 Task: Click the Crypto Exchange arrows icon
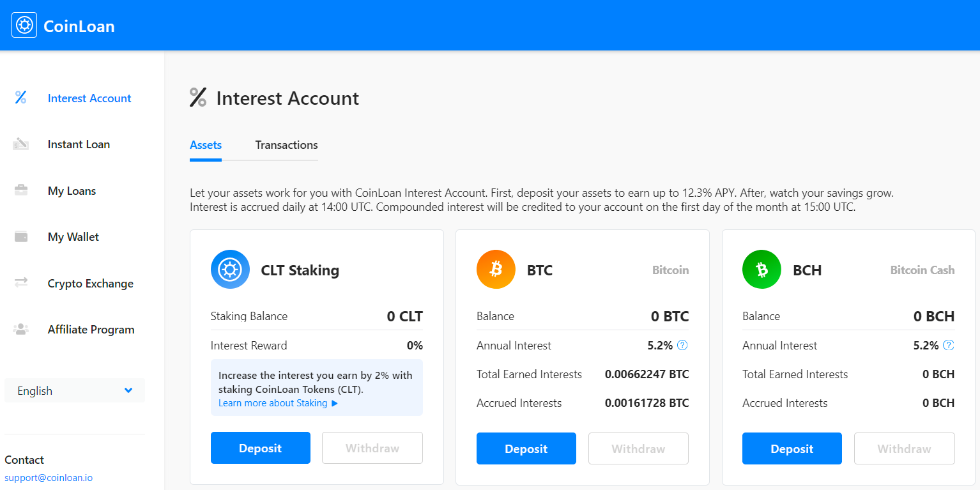tap(21, 282)
